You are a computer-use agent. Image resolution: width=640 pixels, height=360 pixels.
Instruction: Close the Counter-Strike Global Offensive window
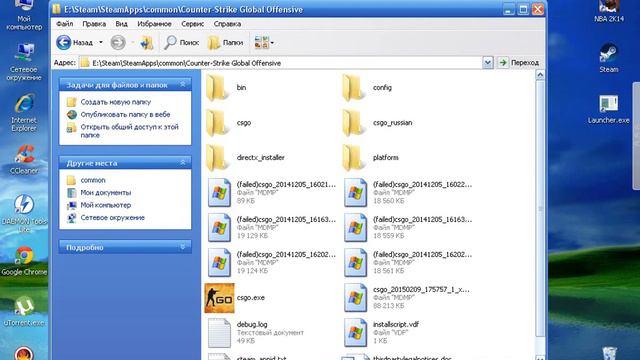(x=538, y=9)
